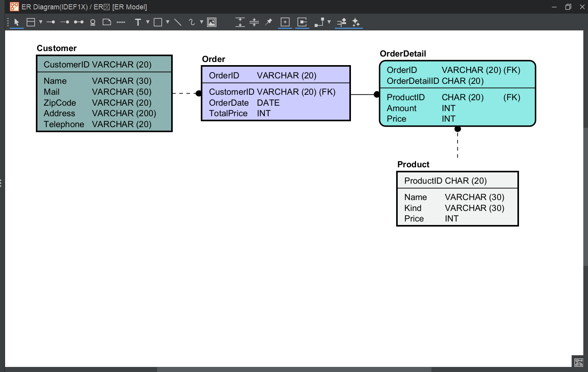Select the OrderDetail entity title
This screenshot has width=588, height=372.
[403, 54]
